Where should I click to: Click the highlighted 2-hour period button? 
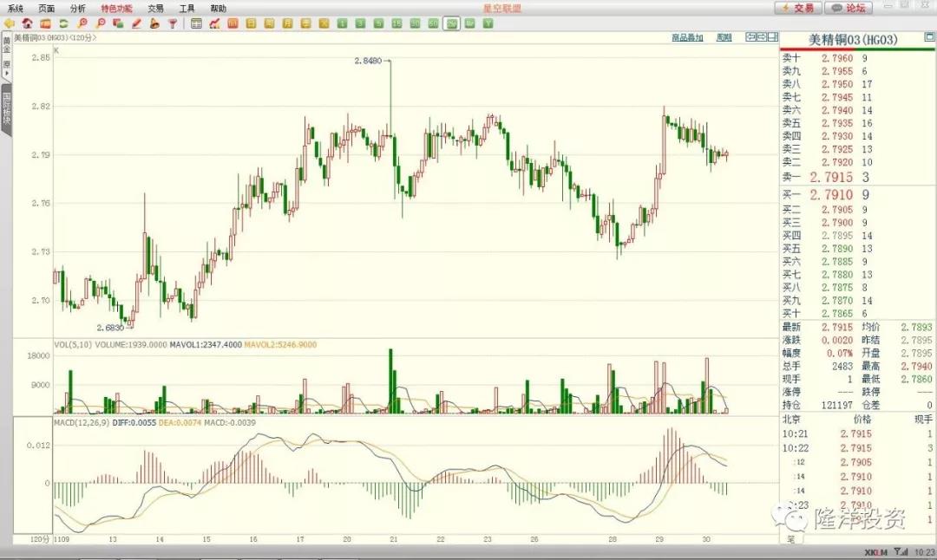click(451, 24)
